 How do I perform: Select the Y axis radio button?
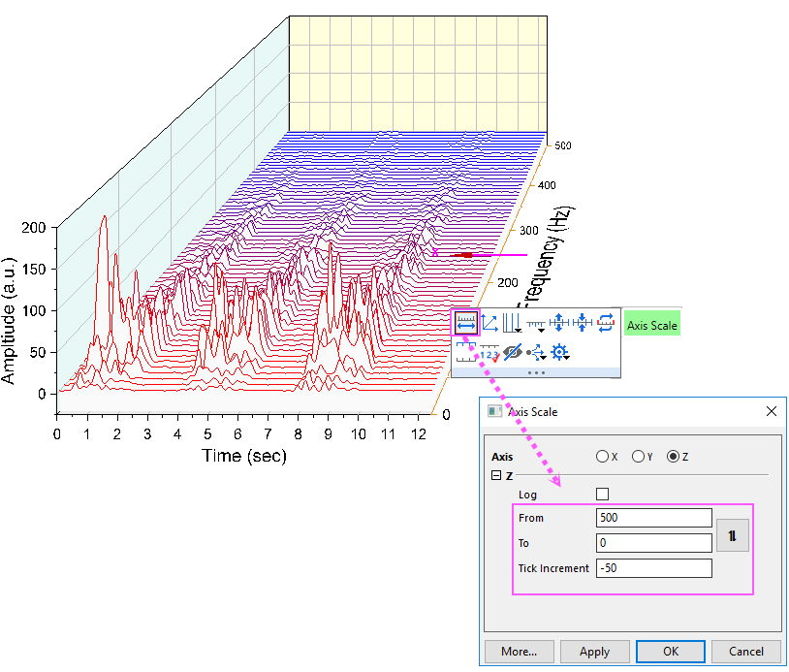(x=640, y=456)
